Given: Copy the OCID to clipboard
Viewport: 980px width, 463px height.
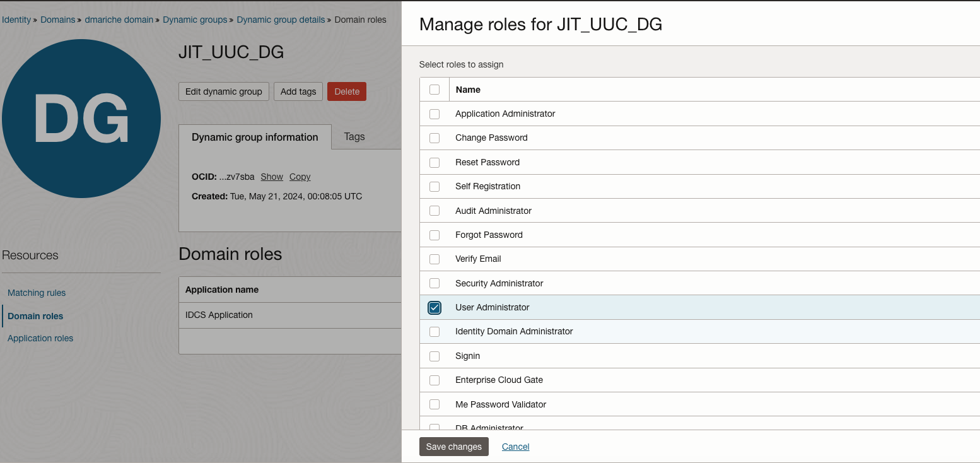Looking at the screenshot, I should (300, 177).
